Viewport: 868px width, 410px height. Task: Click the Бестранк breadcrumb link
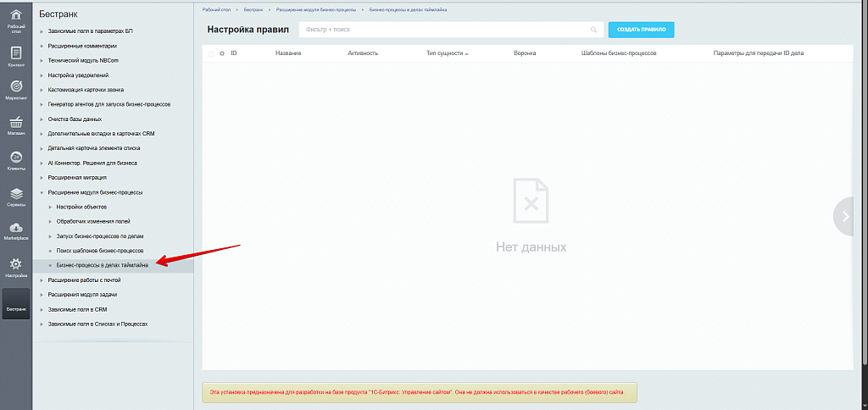point(253,8)
